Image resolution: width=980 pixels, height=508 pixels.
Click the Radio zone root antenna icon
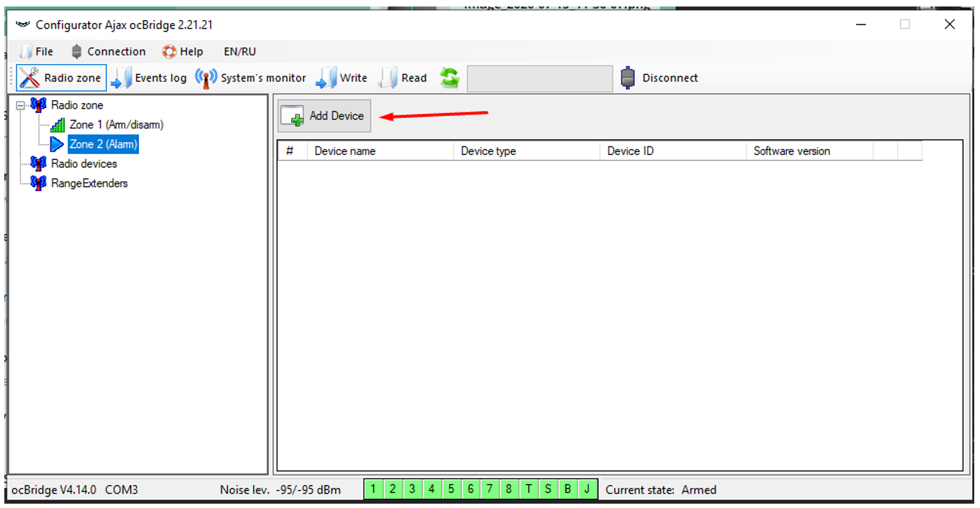(x=39, y=105)
